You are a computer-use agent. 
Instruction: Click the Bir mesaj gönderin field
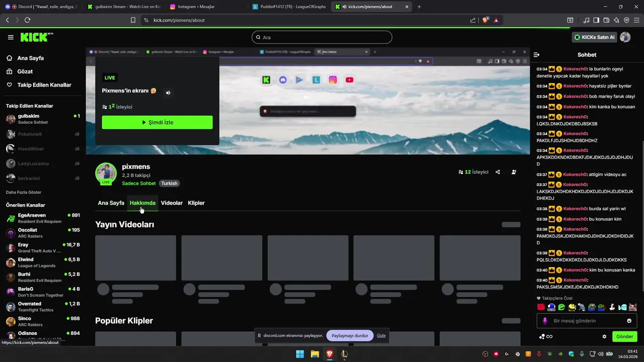(587, 321)
